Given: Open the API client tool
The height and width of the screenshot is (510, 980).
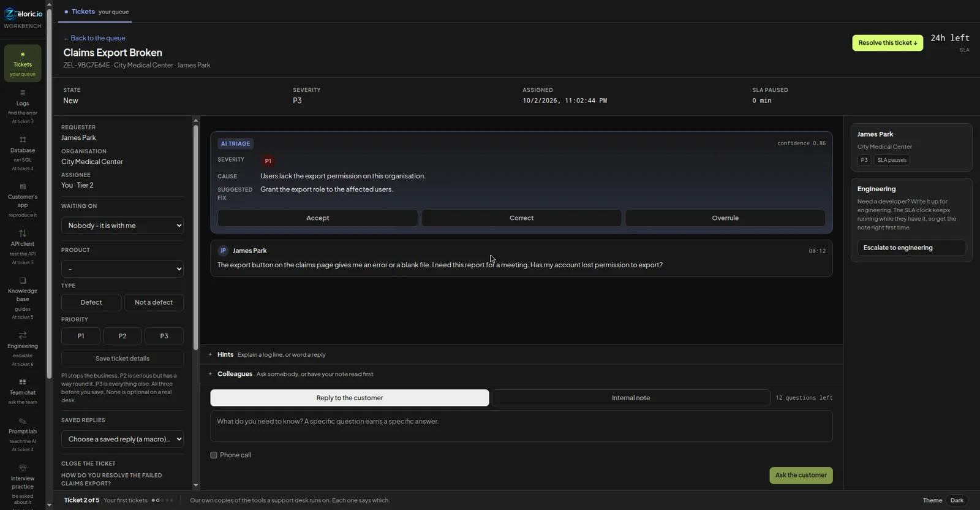Looking at the screenshot, I should tap(23, 247).
